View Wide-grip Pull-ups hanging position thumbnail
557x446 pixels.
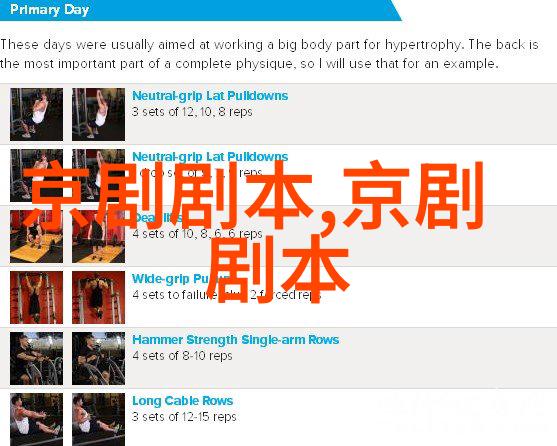tap(37, 298)
